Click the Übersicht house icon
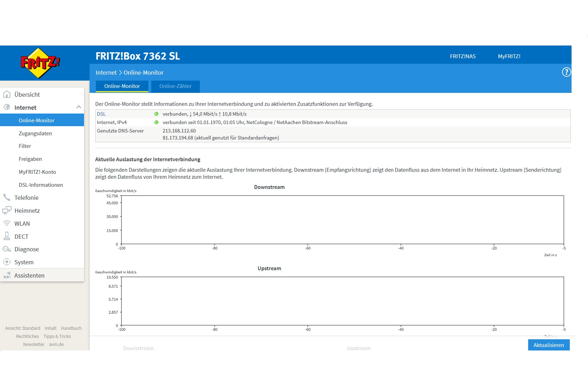This screenshot has height=368, width=588. pyautogui.click(x=7, y=94)
